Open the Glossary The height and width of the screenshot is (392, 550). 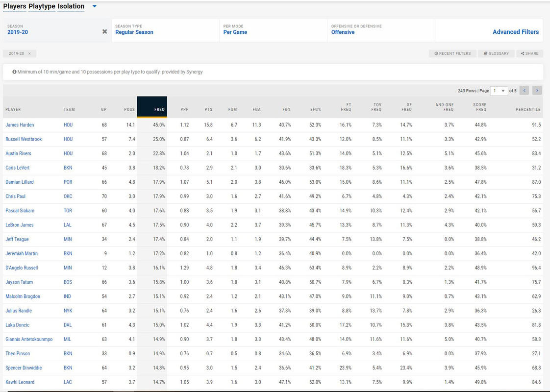[x=496, y=53]
